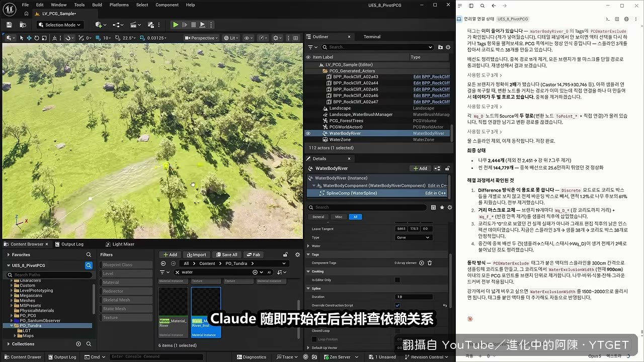Open the Platforms menu
Image resolution: width=644 pixels, height=362 pixels.
point(119,5)
